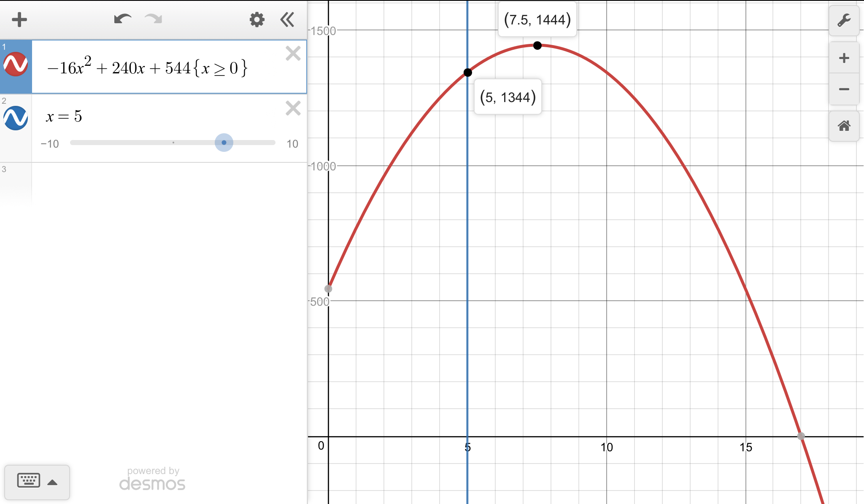Zoom in on the graph

[844, 58]
